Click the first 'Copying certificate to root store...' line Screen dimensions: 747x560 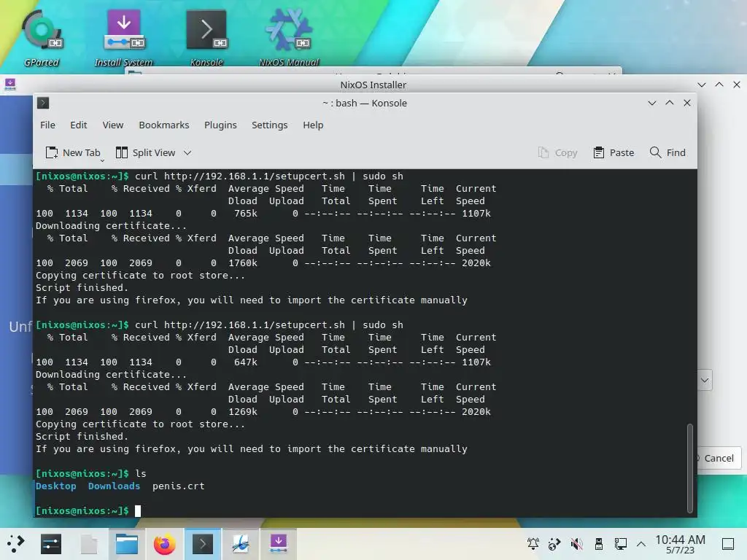(141, 275)
